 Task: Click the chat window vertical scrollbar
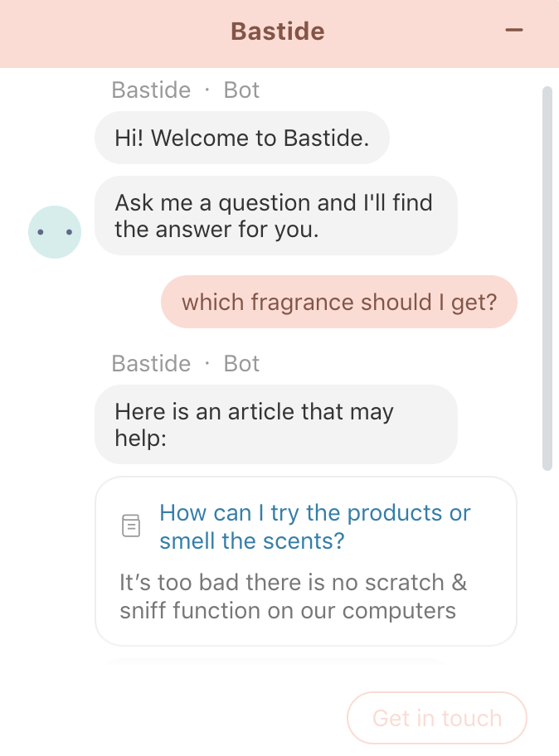[547, 279]
